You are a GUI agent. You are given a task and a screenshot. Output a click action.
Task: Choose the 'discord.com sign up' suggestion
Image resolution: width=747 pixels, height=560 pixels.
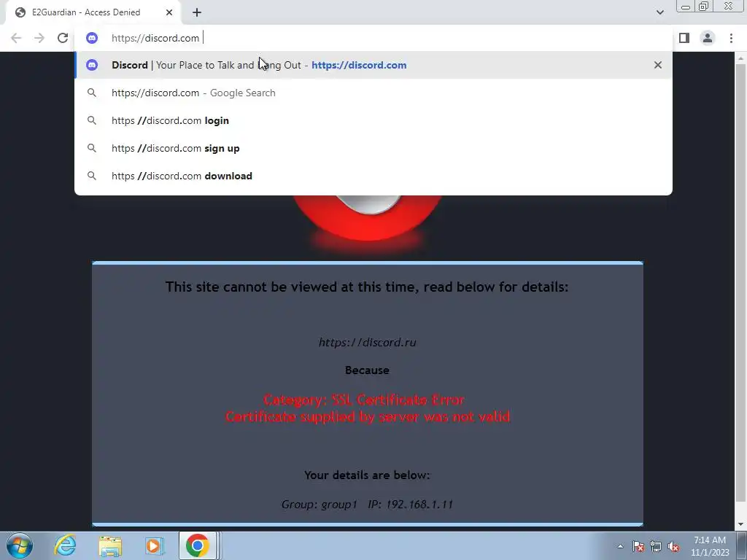tap(373, 148)
